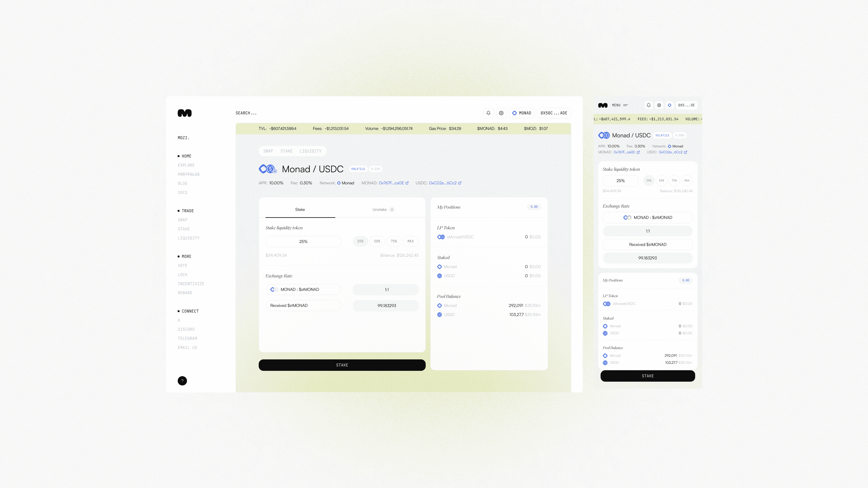Go to EXPLORE in the sidebar
Viewport: 868px width, 488px height.
[x=186, y=165]
